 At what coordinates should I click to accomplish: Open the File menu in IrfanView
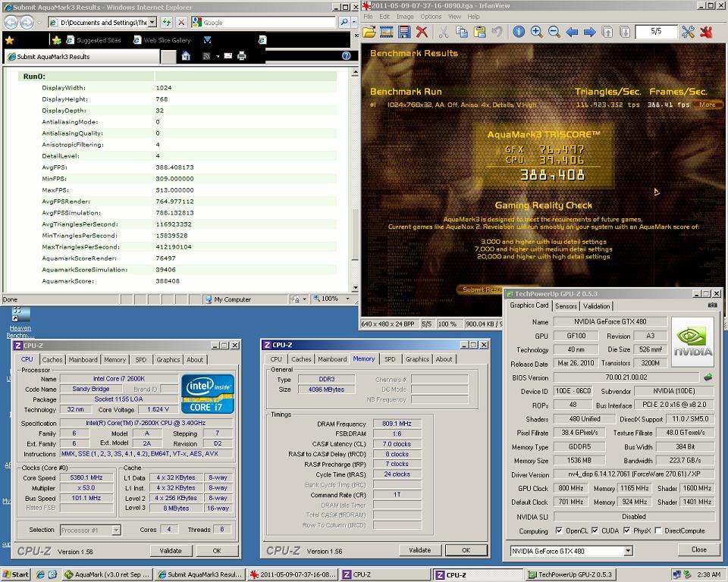(x=369, y=17)
